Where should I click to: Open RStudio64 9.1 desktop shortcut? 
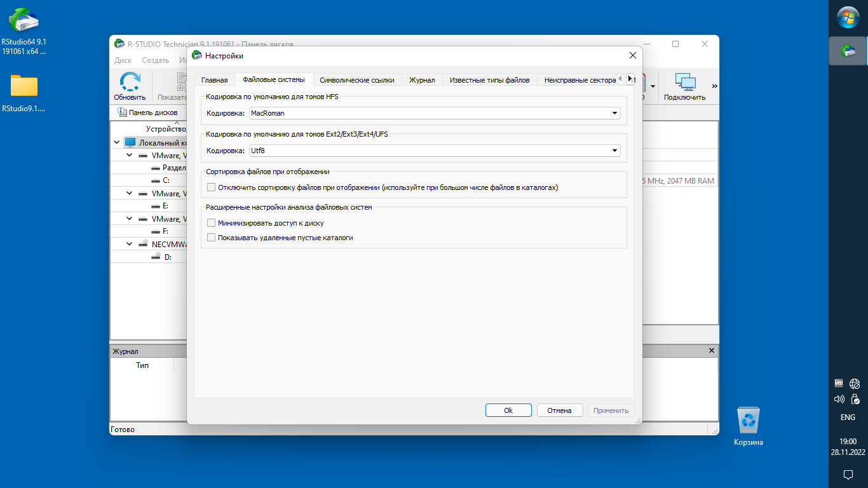pos(24,22)
